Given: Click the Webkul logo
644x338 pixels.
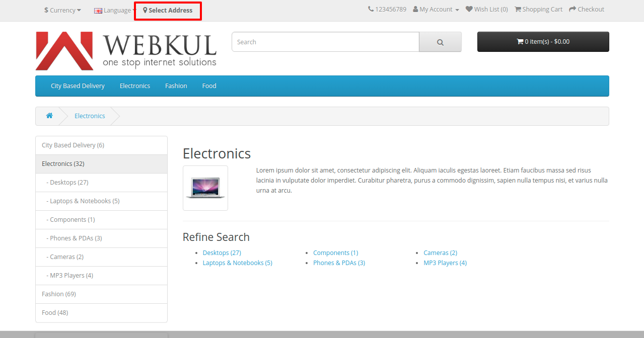Looking at the screenshot, I should coord(126,51).
